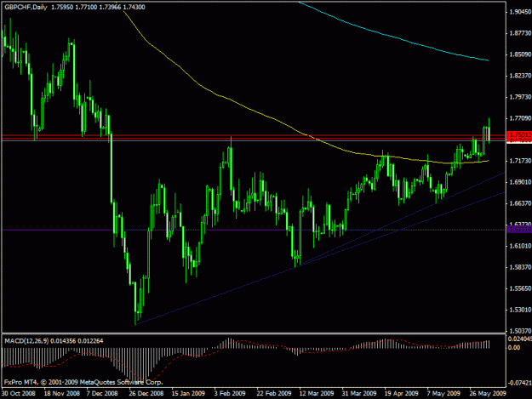Select the 7 Dec 2008 date label
The width and height of the screenshot is (532, 399).
[102, 393]
